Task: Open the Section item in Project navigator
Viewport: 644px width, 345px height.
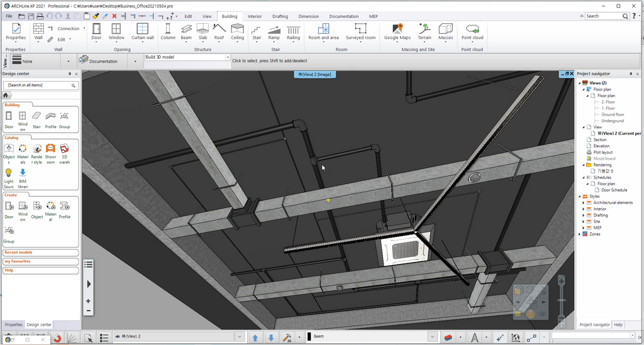Action: (599, 140)
